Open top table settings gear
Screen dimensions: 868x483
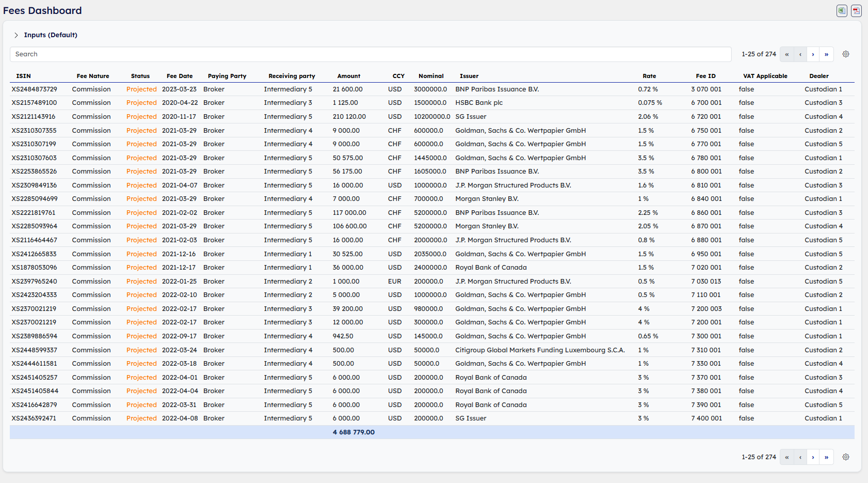pyautogui.click(x=846, y=54)
